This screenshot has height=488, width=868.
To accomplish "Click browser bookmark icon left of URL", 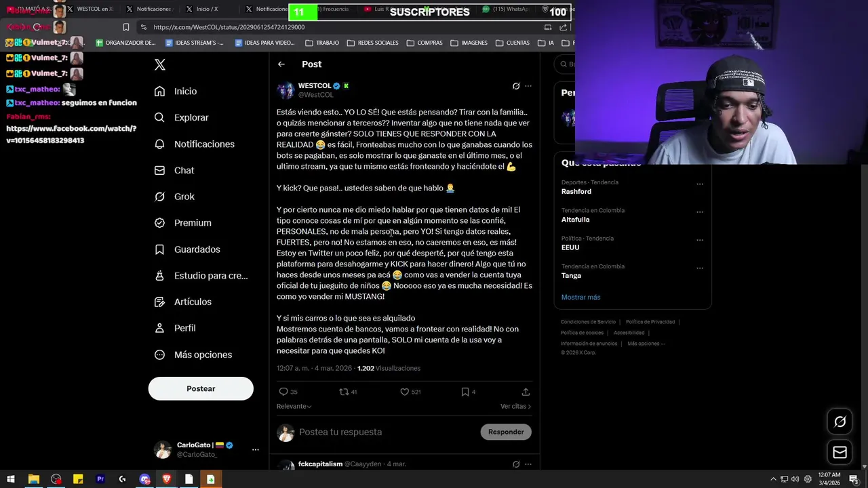I will pos(126,27).
